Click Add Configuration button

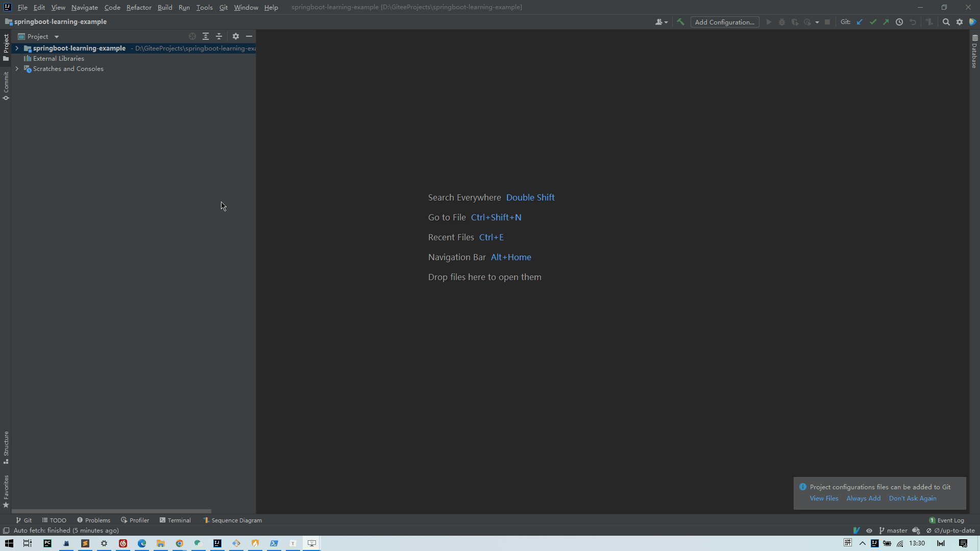724,22
